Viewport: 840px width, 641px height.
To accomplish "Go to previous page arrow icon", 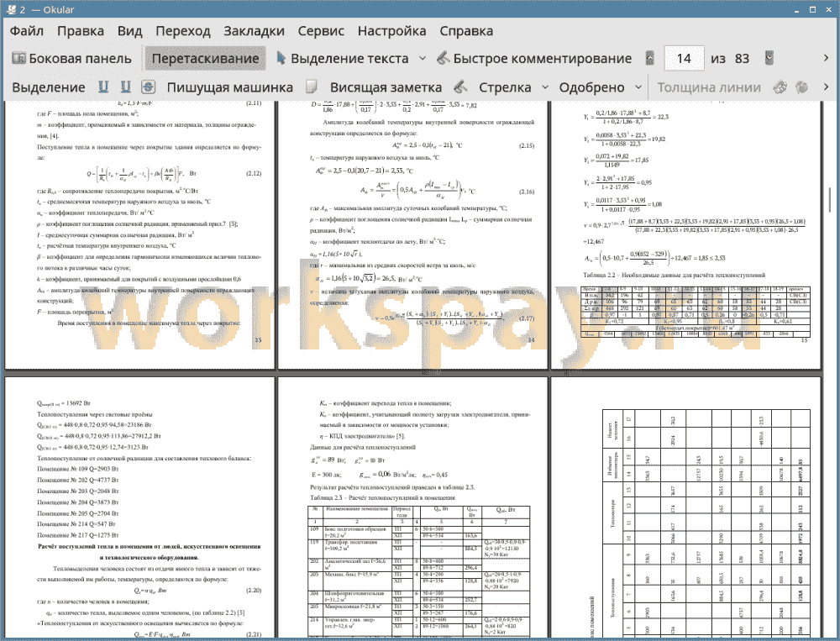I will click(650, 59).
